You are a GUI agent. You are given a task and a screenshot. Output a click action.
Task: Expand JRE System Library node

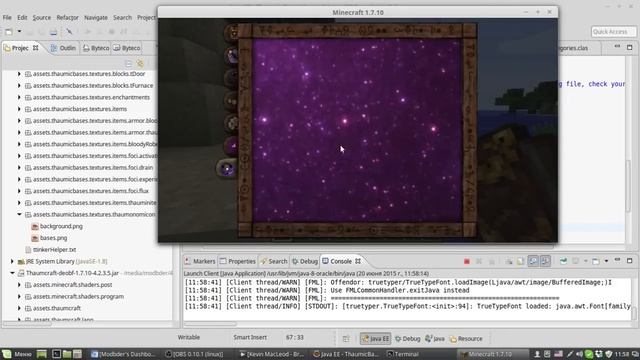tap(12, 261)
